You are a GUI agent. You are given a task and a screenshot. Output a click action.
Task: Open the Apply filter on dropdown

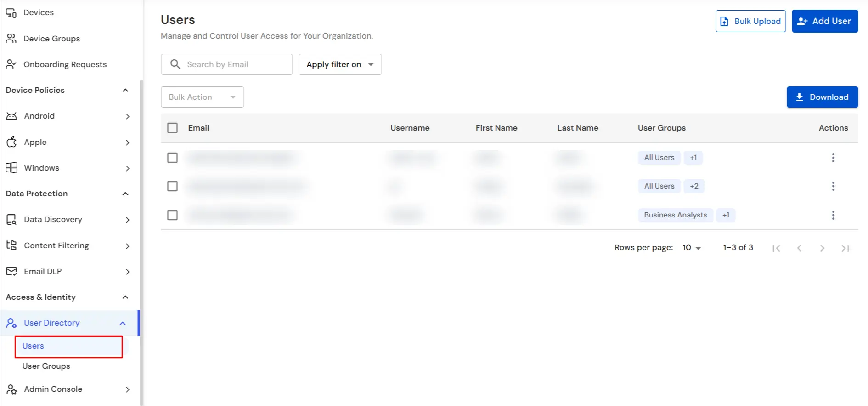pos(340,64)
